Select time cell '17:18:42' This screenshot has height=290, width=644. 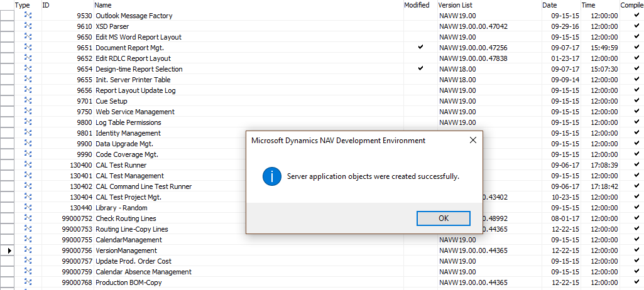(x=604, y=186)
